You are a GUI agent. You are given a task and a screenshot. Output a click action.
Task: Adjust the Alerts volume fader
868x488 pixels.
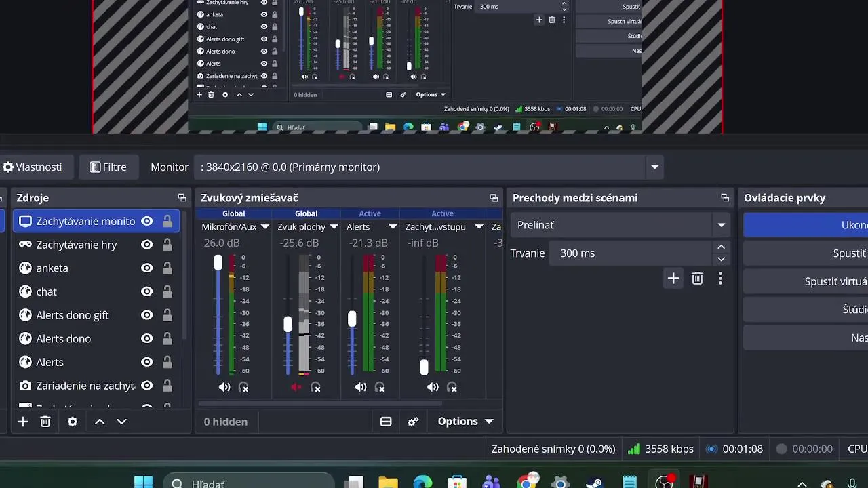352,319
